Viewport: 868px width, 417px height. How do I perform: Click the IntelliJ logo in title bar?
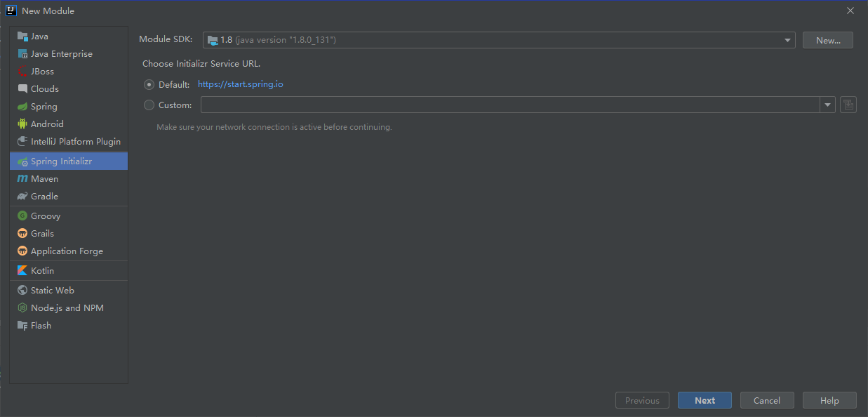11,11
